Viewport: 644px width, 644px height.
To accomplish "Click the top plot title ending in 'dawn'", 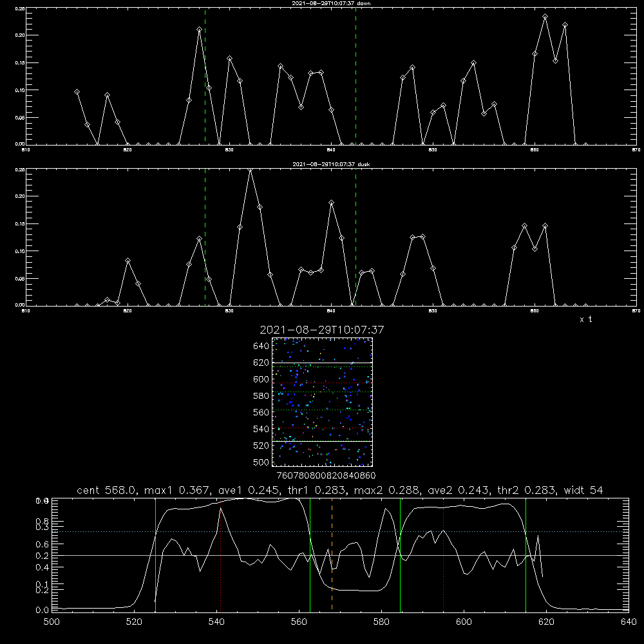I will [331, 3].
